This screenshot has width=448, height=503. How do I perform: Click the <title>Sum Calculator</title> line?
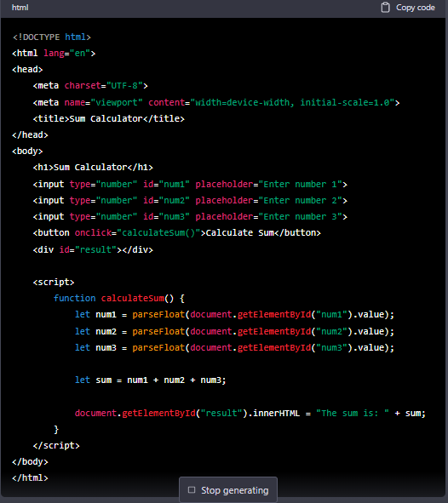109,118
